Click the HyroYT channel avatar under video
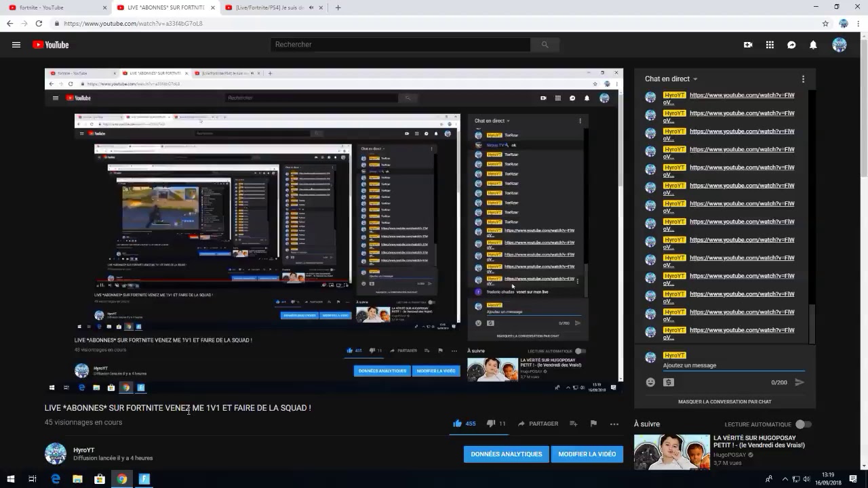Viewport: 868px width, 488px height. pyautogui.click(x=56, y=453)
